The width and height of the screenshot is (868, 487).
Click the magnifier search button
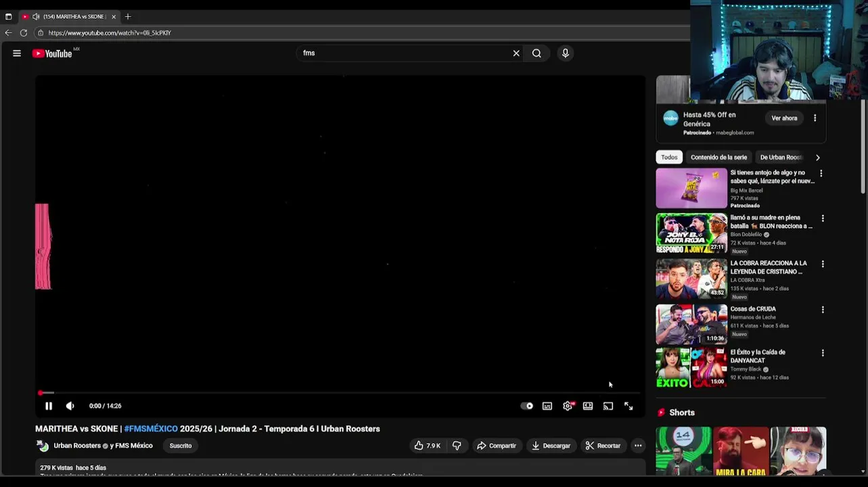(536, 53)
